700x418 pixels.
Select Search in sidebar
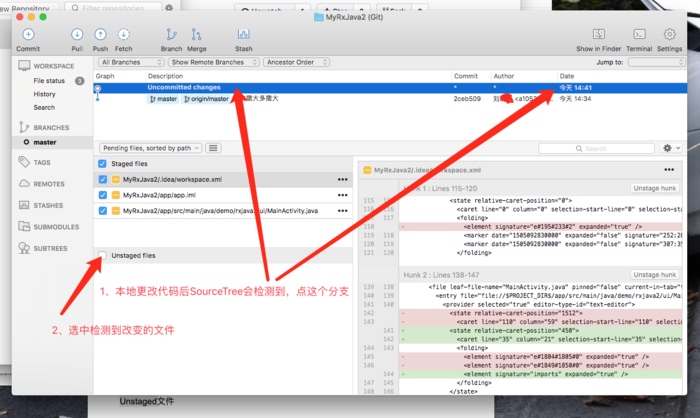click(x=44, y=108)
